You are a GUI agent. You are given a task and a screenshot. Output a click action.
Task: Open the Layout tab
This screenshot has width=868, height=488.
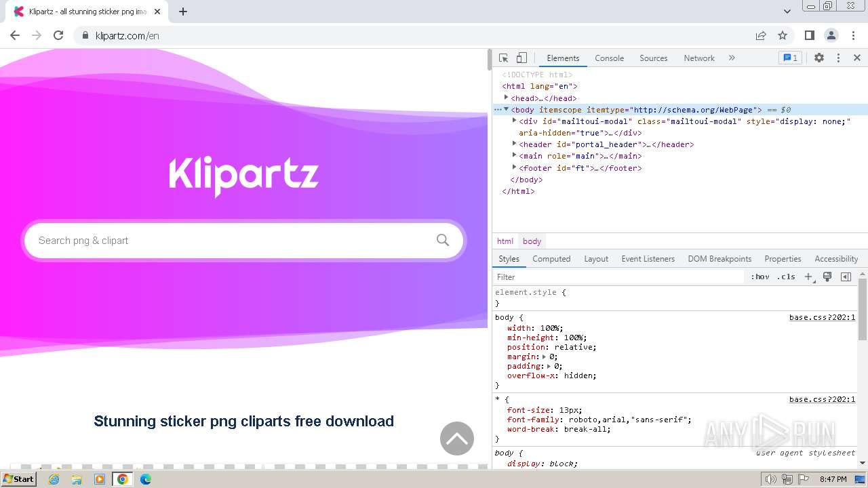(x=596, y=259)
